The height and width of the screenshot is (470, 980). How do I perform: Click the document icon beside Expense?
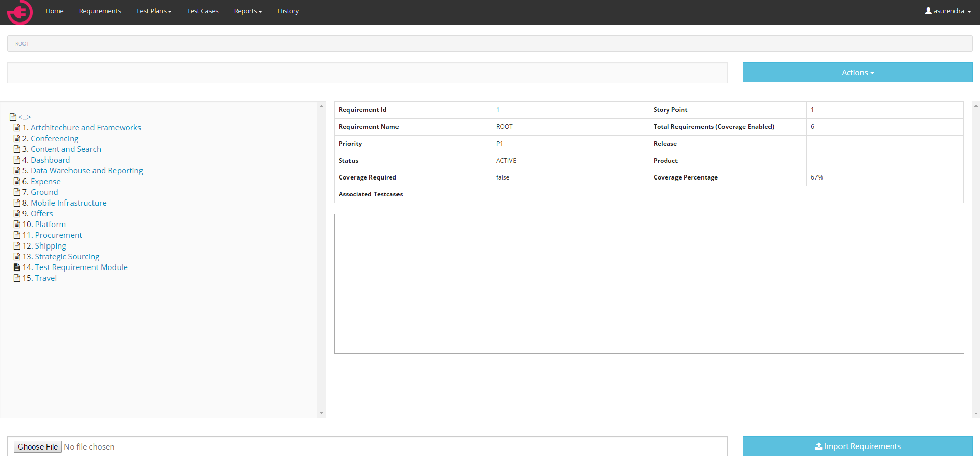pos(17,182)
